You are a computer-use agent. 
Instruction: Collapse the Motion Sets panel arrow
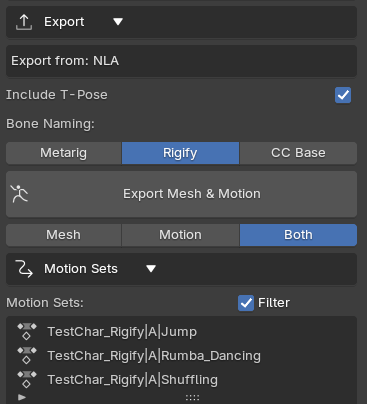(x=151, y=269)
